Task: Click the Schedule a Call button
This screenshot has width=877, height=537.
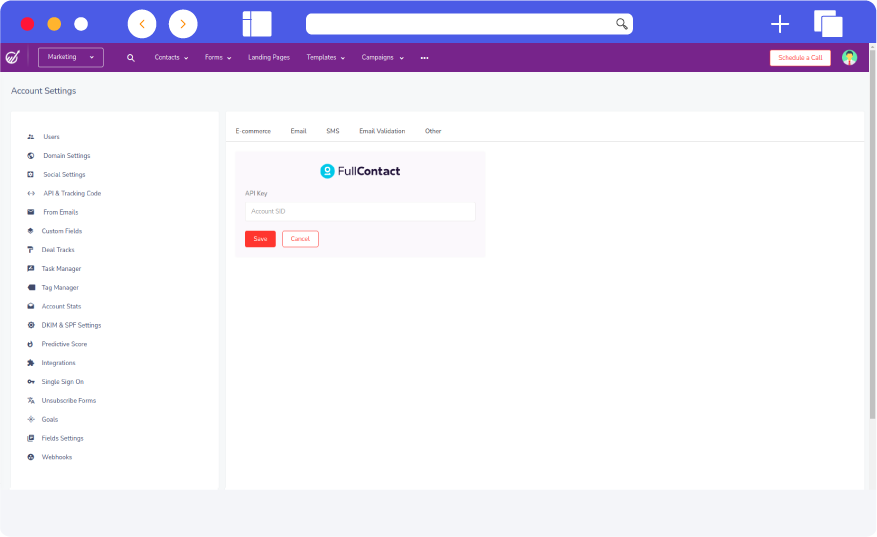Action: [800, 58]
